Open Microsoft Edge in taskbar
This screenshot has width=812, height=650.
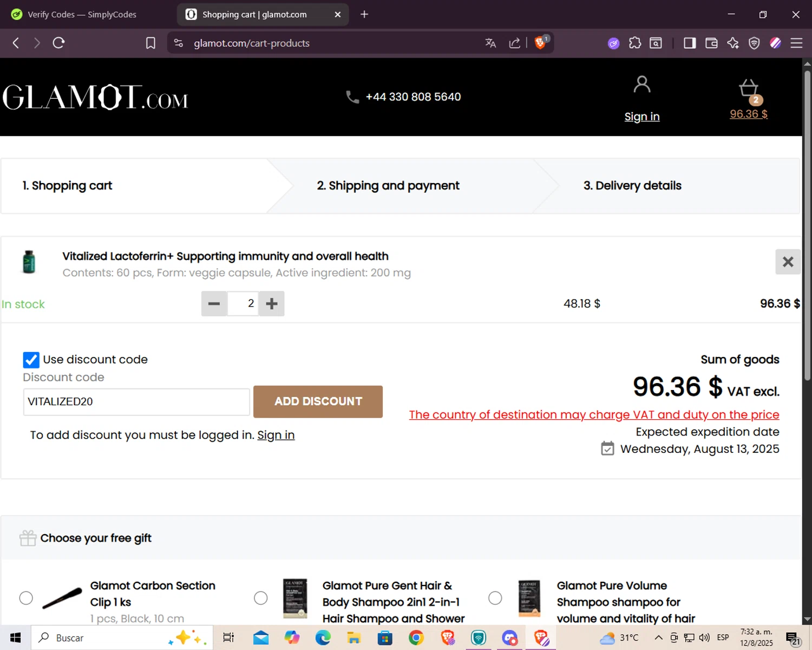click(x=323, y=638)
